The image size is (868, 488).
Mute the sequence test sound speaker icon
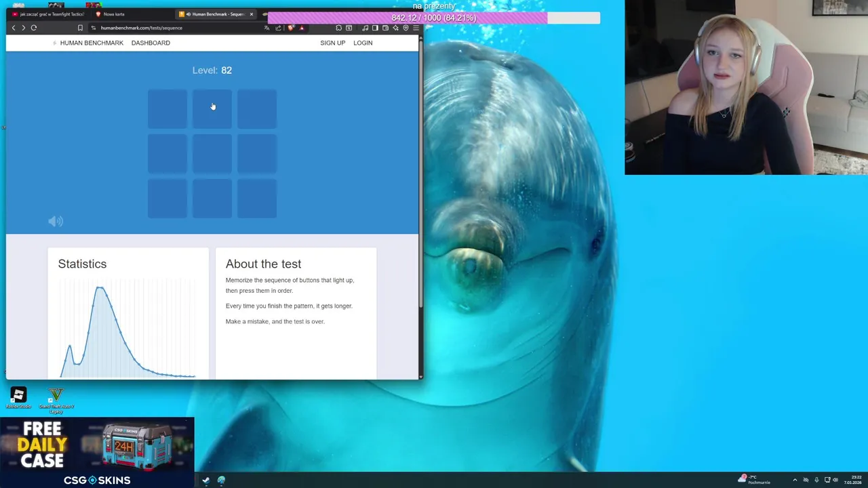pyautogui.click(x=56, y=221)
